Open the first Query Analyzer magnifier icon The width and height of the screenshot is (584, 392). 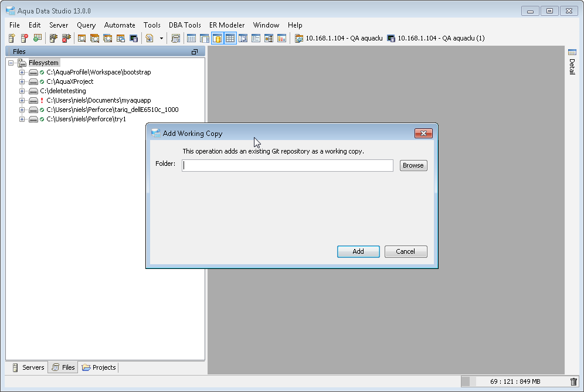(x=82, y=38)
